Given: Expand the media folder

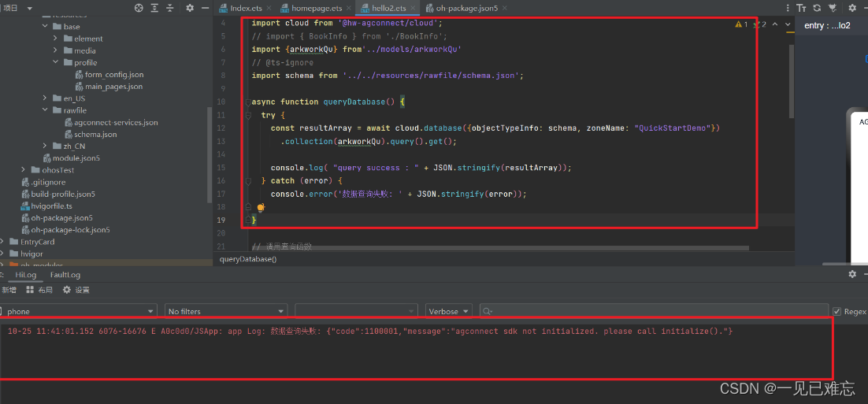Looking at the screenshot, I should coord(56,50).
